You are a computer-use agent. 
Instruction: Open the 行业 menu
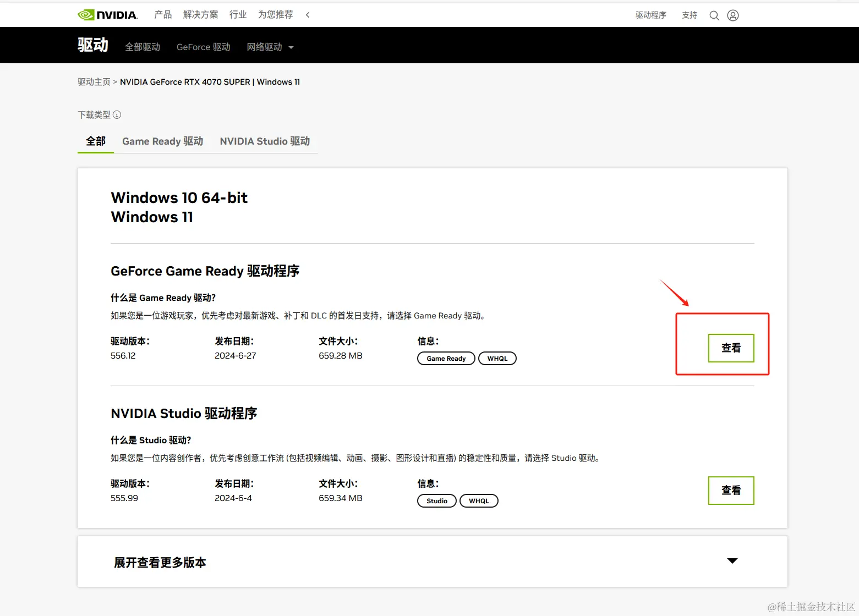(238, 15)
